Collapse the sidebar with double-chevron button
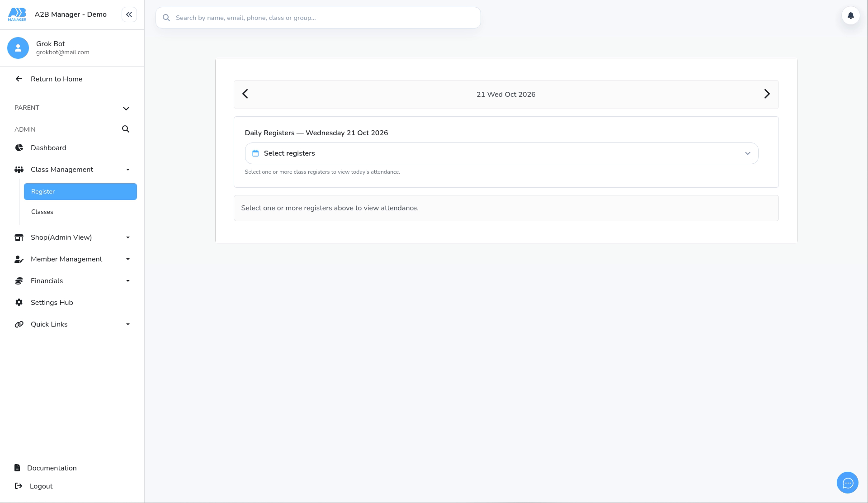Image resolution: width=868 pixels, height=503 pixels. (x=129, y=14)
